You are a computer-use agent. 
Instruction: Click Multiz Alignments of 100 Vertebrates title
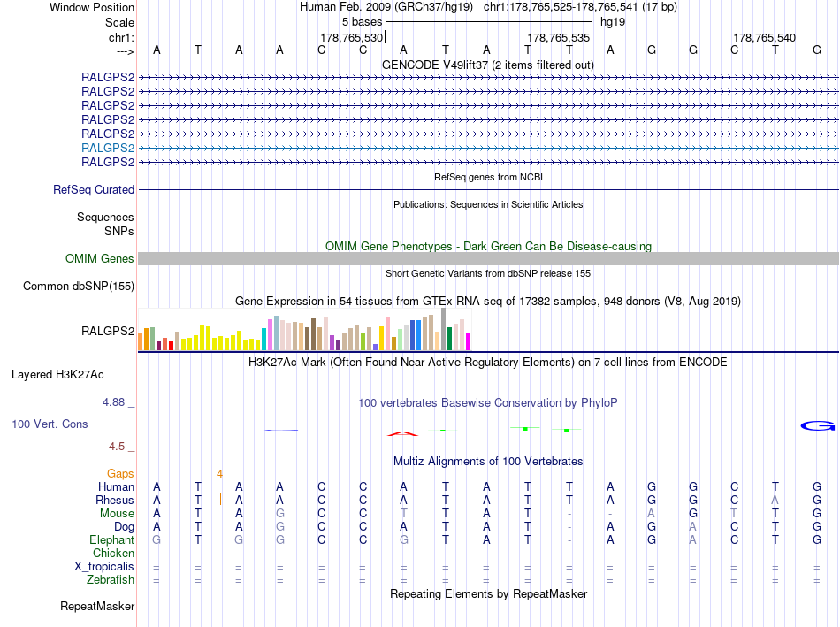click(488, 462)
